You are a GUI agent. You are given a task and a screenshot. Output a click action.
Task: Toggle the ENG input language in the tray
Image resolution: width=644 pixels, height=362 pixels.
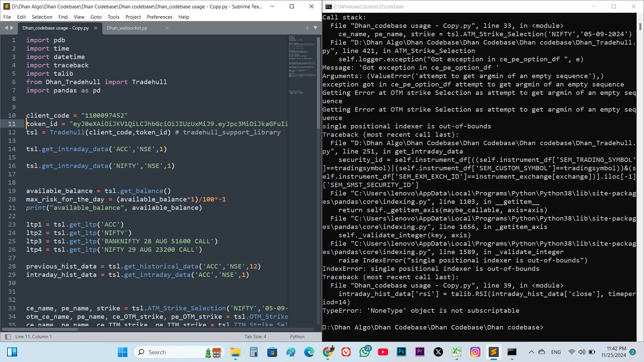pyautogui.click(x=556, y=352)
